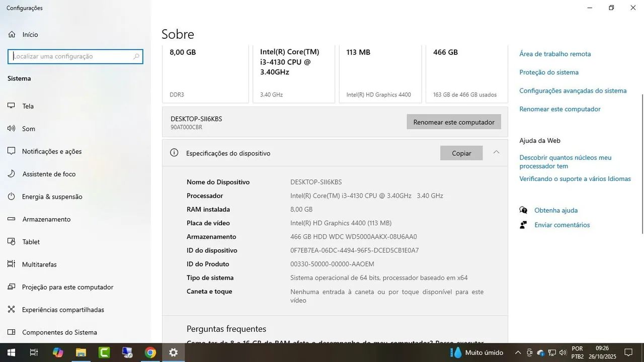Collapse the Especificações do dispositivo section
This screenshot has width=644, height=362.
pyautogui.click(x=496, y=153)
